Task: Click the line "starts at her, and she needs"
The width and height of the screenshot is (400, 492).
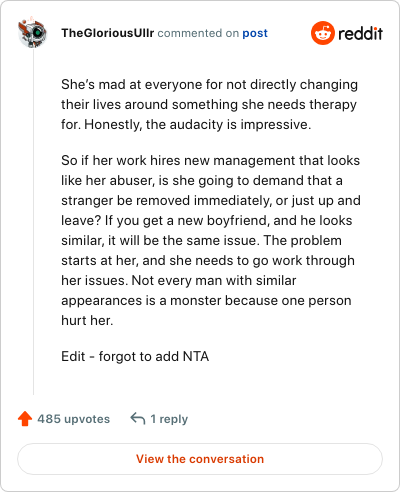Action: [208, 260]
